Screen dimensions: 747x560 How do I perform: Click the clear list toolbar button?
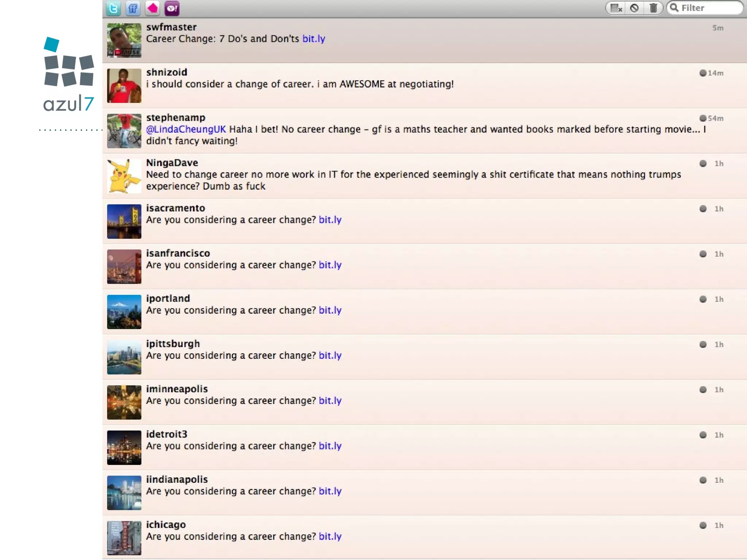tap(616, 8)
